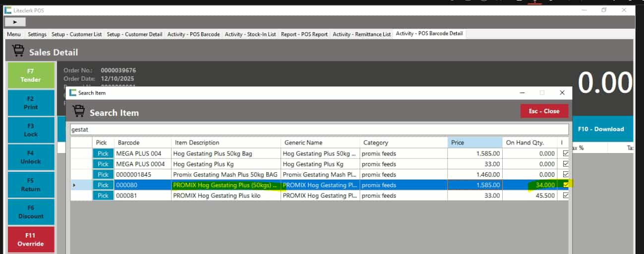This screenshot has height=254, width=644.
Task: Click the Liteclerk POS title bar logo
Action: pyautogui.click(x=8, y=10)
